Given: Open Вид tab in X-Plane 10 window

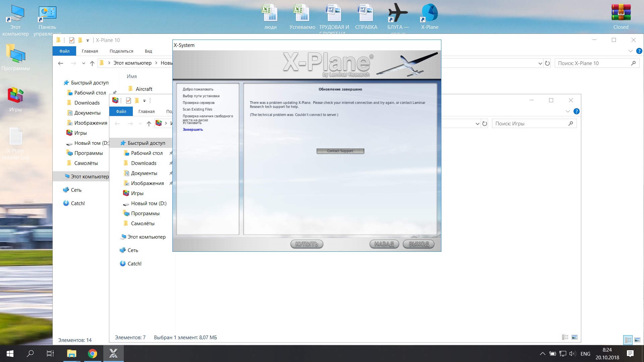Looking at the screenshot, I should [x=148, y=51].
